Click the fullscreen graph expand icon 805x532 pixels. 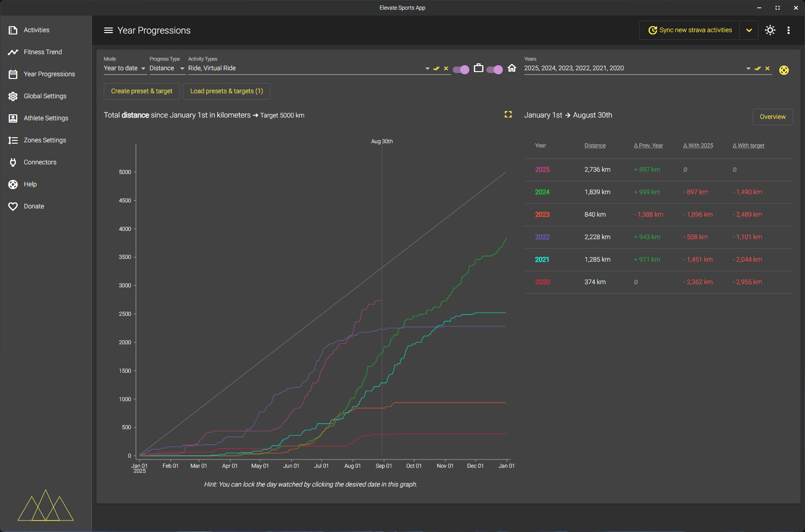pos(508,115)
